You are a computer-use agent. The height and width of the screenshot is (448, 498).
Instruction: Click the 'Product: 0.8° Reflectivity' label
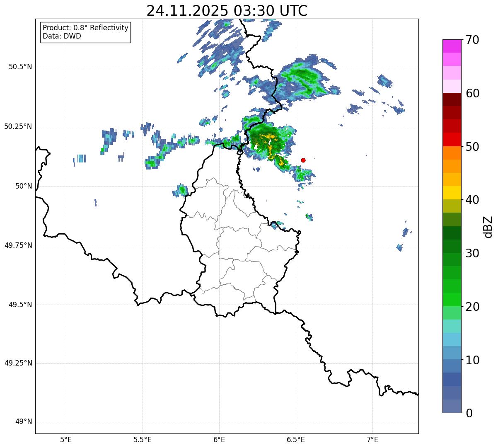(x=86, y=28)
